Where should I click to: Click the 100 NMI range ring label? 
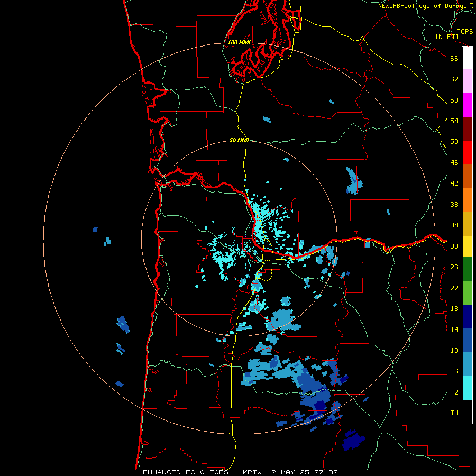pos(239,42)
